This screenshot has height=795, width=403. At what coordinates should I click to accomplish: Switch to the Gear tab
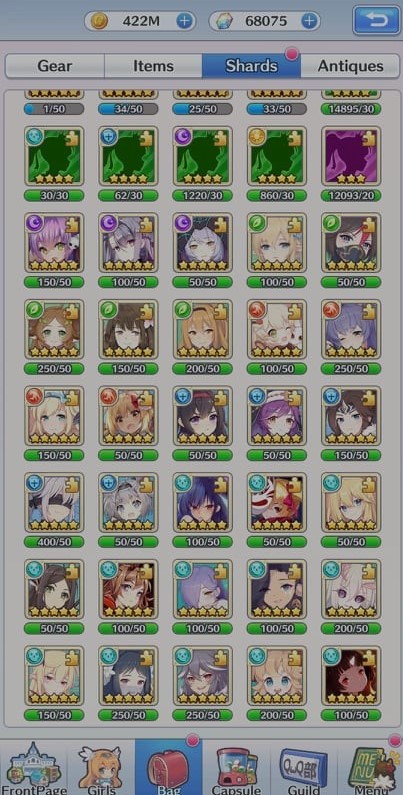(x=55, y=66)
